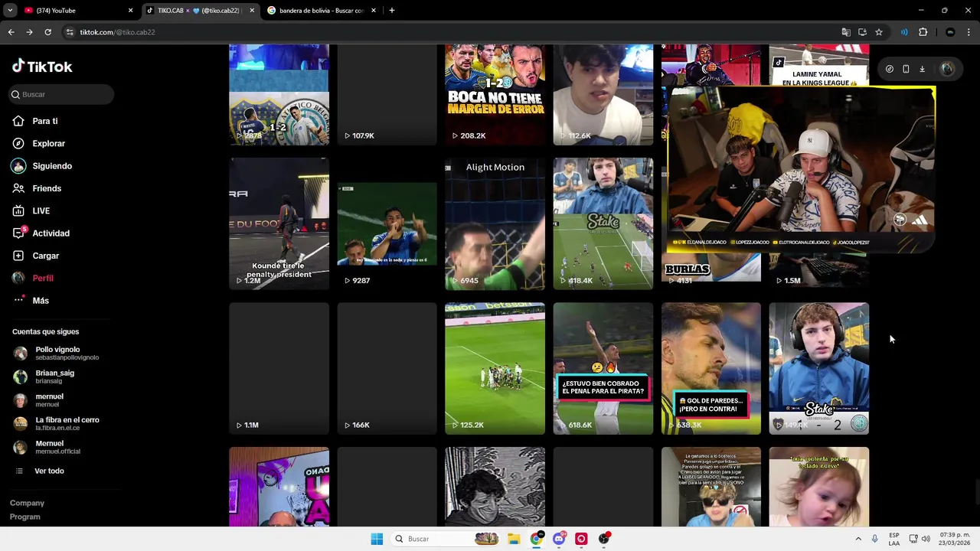The image size is (980, 551).
Task: Open the Program footer link
Action: [24, 517]
